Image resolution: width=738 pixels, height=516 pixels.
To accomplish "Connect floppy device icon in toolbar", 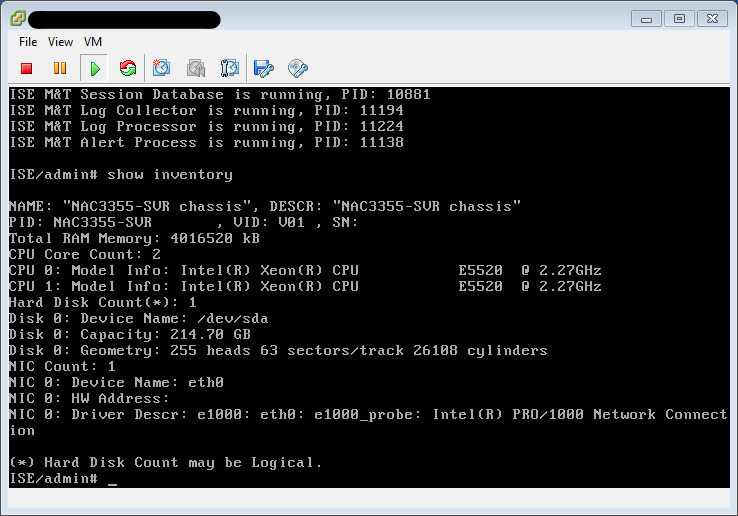I will point(263,69).
